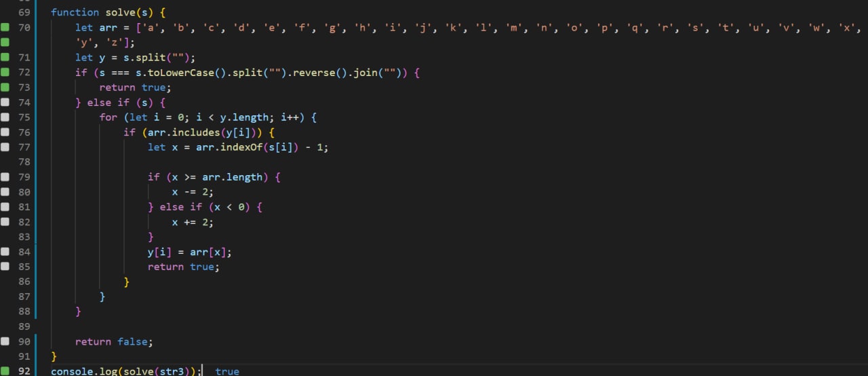The height and width of the screenshot is (376, 868).
Task: Click the green coverage indicator on line 70
Action: pyautogui.click(x=5, y=28)
